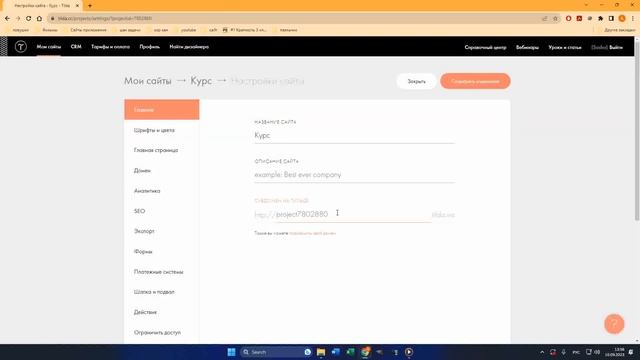
Task: Open Платежные системы settings section
Action: point(158,272)
